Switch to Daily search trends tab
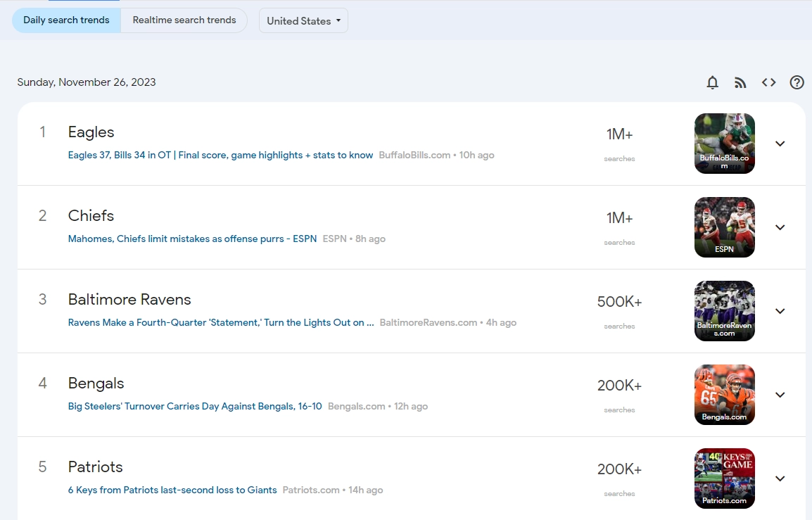Viewport: 812px width, 520px height. 66,20
